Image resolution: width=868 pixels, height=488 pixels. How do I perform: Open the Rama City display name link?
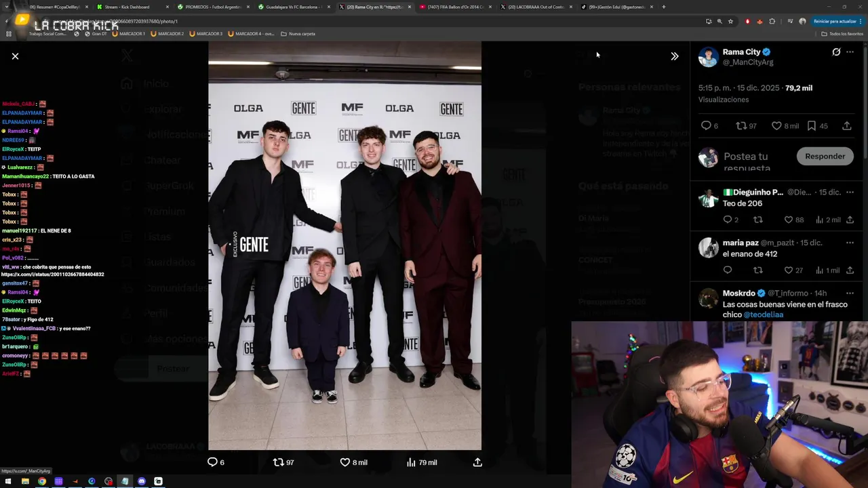pos(742,52)
